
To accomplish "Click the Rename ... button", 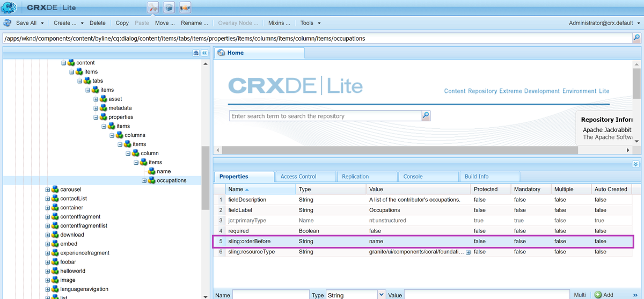I will coord(194,23).
